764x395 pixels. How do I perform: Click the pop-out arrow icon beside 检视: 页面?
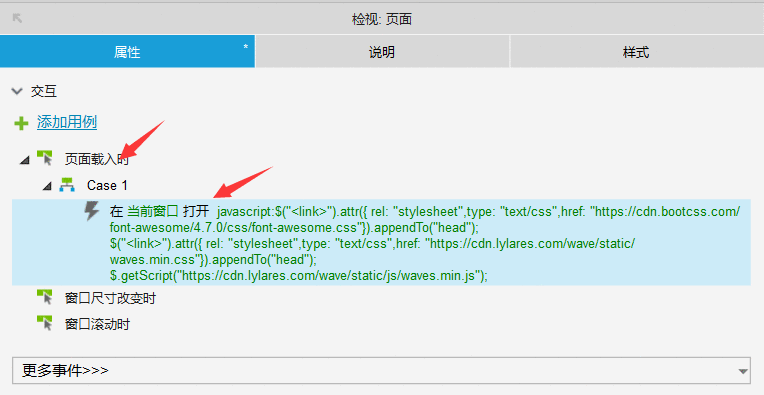click(18, 19)
